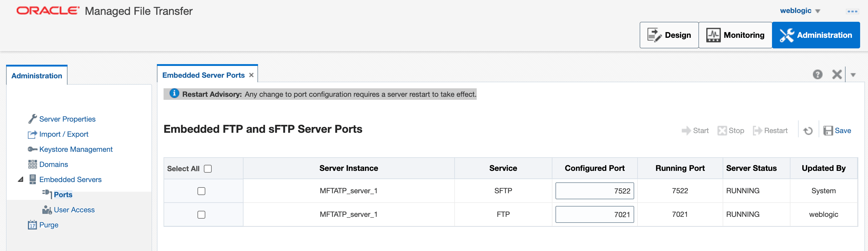This screenshot has width=868, height=251.
Task: Open the tab list dropdown arrow
Action: pos(853,75)
